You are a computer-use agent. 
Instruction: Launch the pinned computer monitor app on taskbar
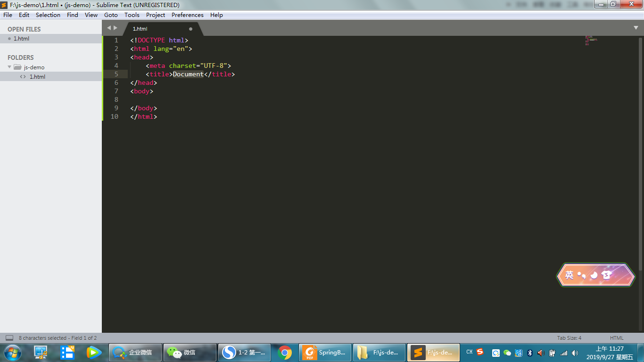tap(41, 353)
